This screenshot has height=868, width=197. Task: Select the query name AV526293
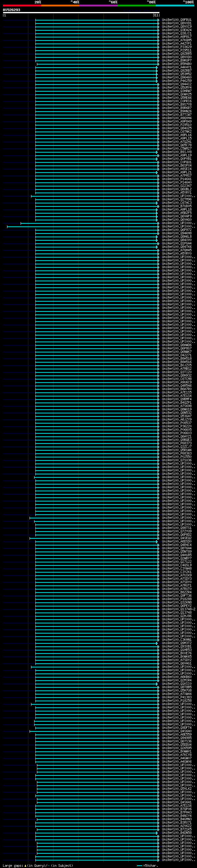[11, 10]
